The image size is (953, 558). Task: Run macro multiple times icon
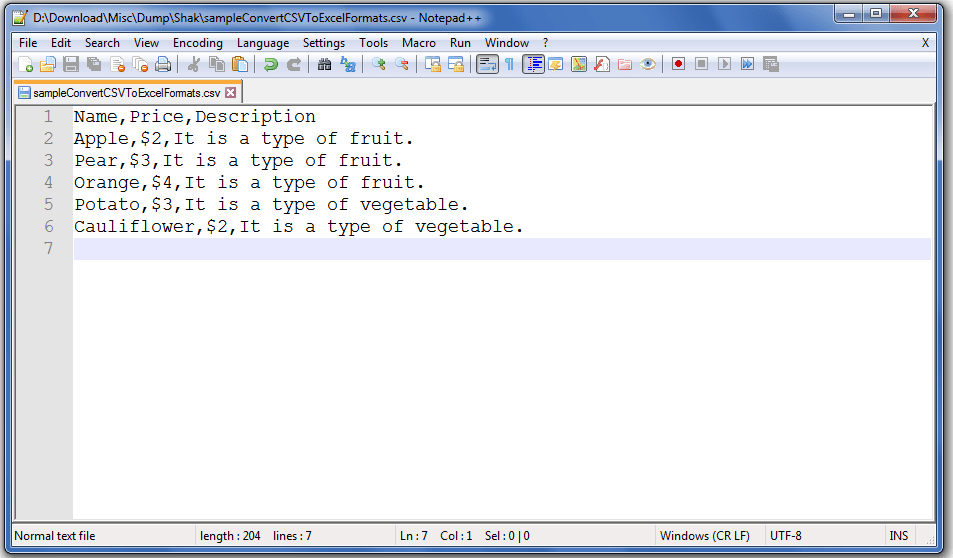pos(748,64)
